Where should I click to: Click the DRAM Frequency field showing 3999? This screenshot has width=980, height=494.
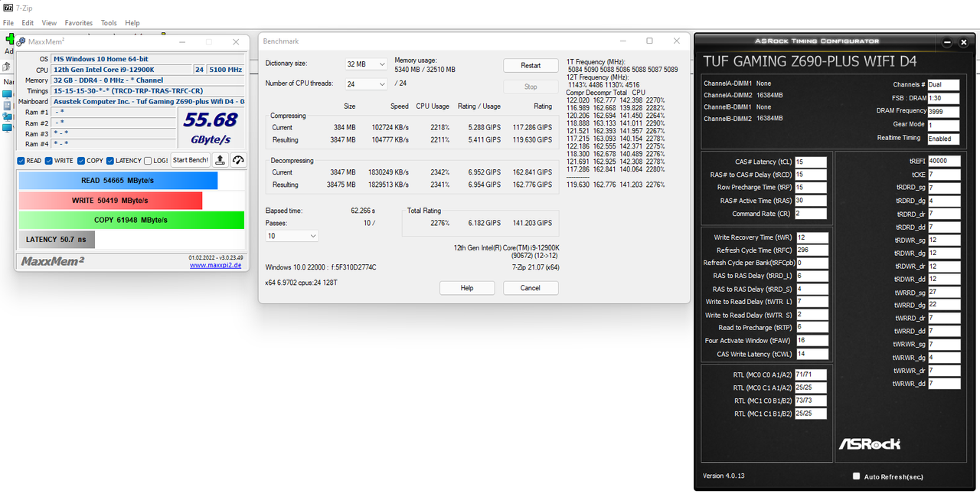[943, 111]
